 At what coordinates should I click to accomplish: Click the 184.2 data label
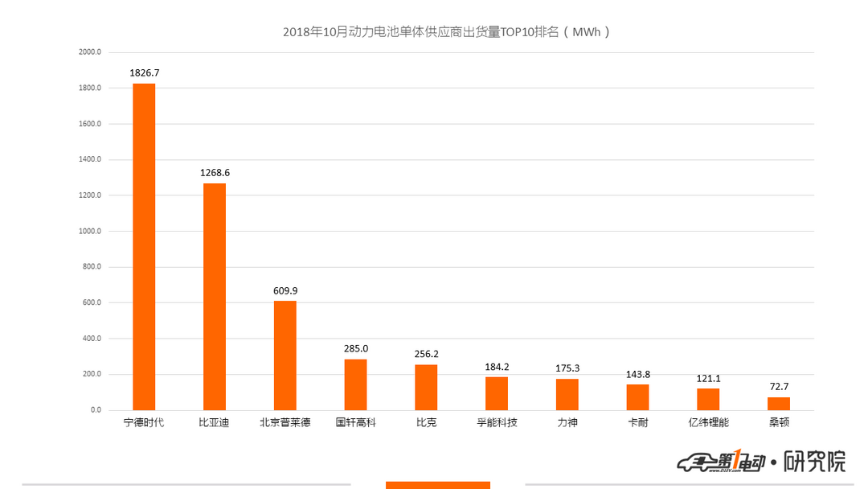[x=497, y=367]
